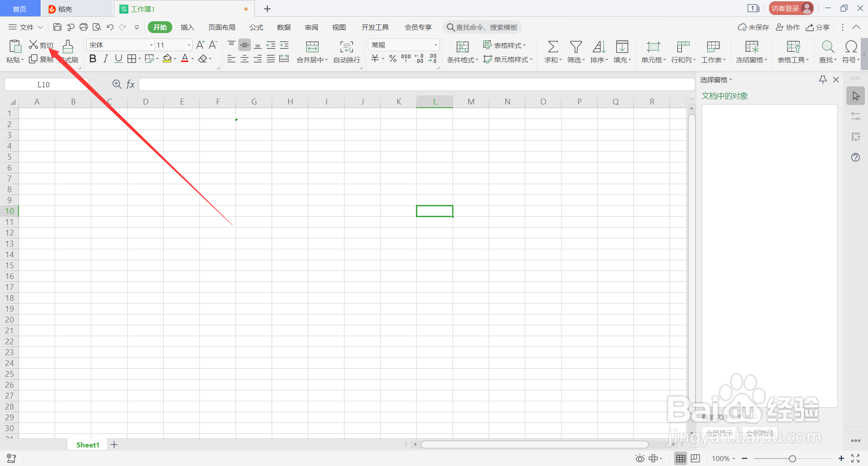Click the Freeze Panes icon
This screenshot has height=466, width=868.
click(x=752, y=47)
